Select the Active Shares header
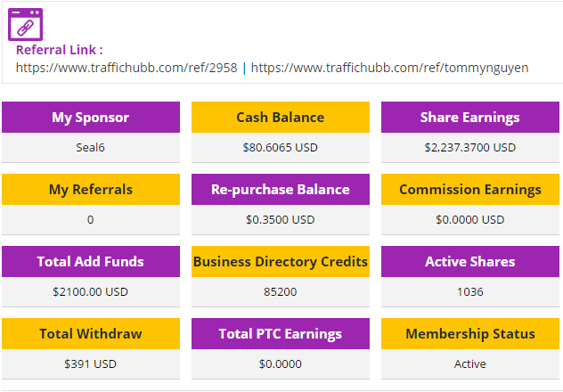The image size is (563, 392). [469, 262]
